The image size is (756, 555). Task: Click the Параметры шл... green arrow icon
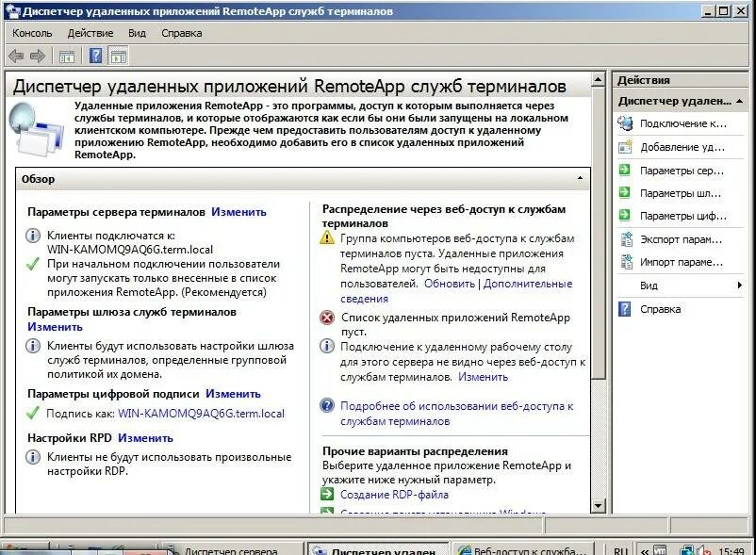click(x=624, y=192)
